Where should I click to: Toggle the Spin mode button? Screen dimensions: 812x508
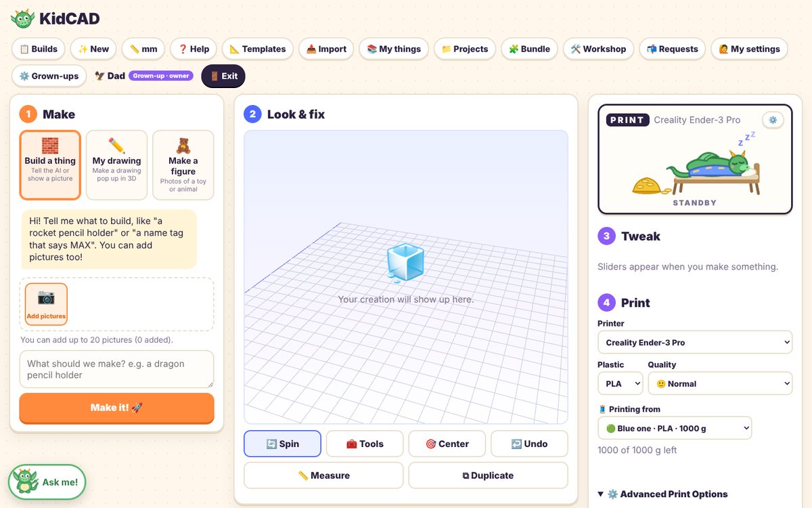282,444
